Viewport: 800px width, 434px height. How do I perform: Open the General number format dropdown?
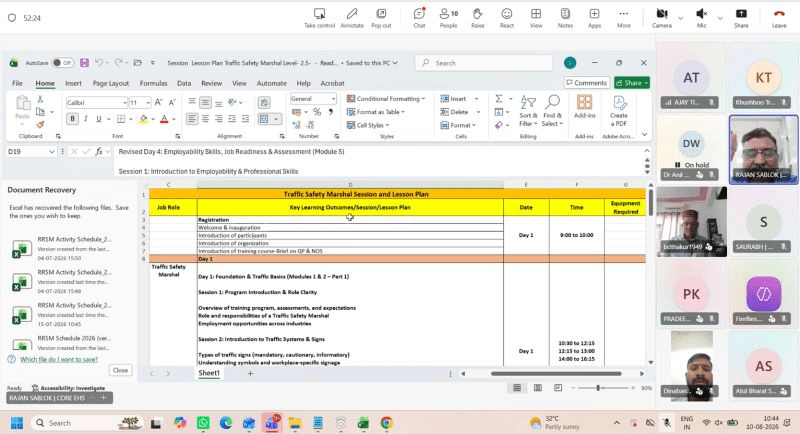click(x=334, y=98)
